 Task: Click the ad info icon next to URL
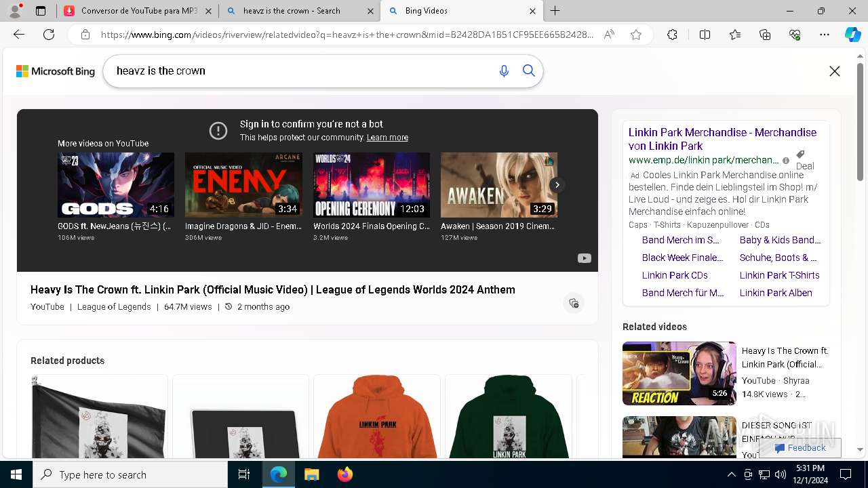pyautogui.click(x=786, y=161)
